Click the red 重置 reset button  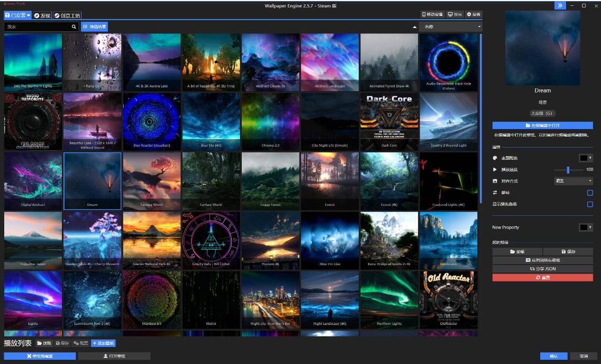tap(542, 277)
